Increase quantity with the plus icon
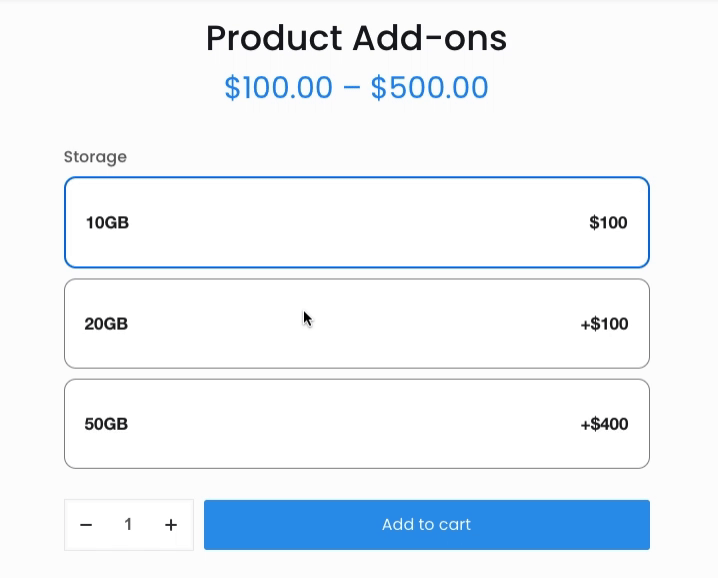718x578 pixels. coord(171,525)
